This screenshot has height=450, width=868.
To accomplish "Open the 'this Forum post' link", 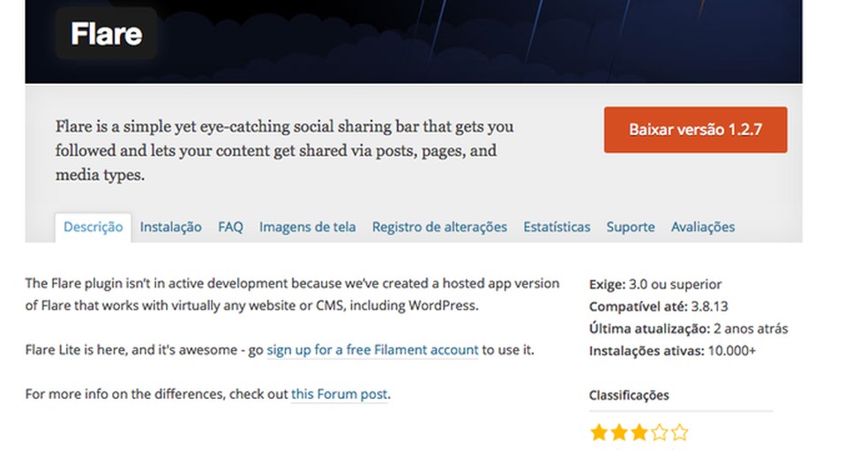I will [340, 394].
